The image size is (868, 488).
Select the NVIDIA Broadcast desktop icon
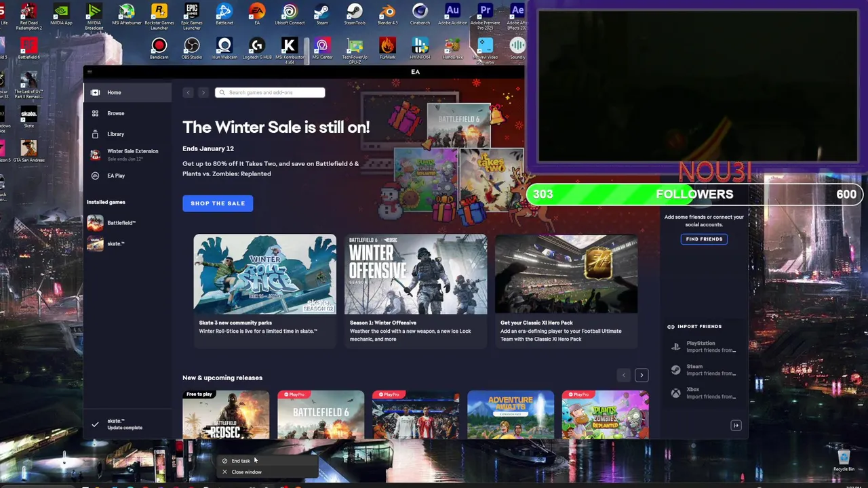94,17
